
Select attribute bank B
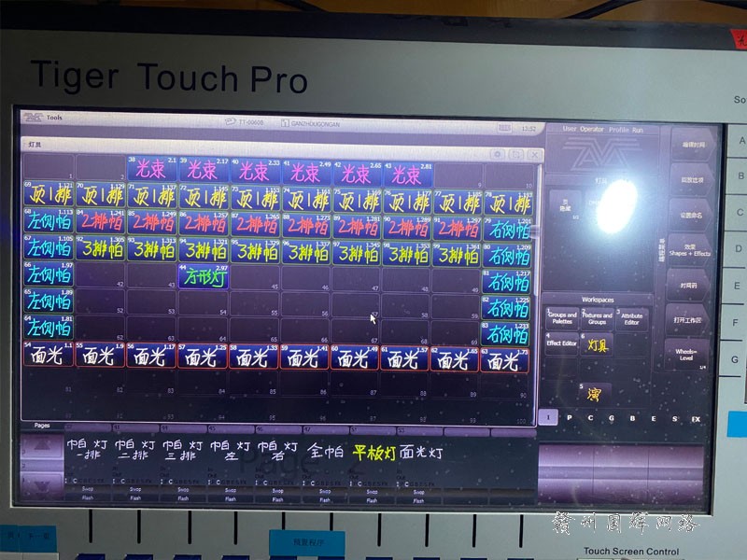[632, 418]
